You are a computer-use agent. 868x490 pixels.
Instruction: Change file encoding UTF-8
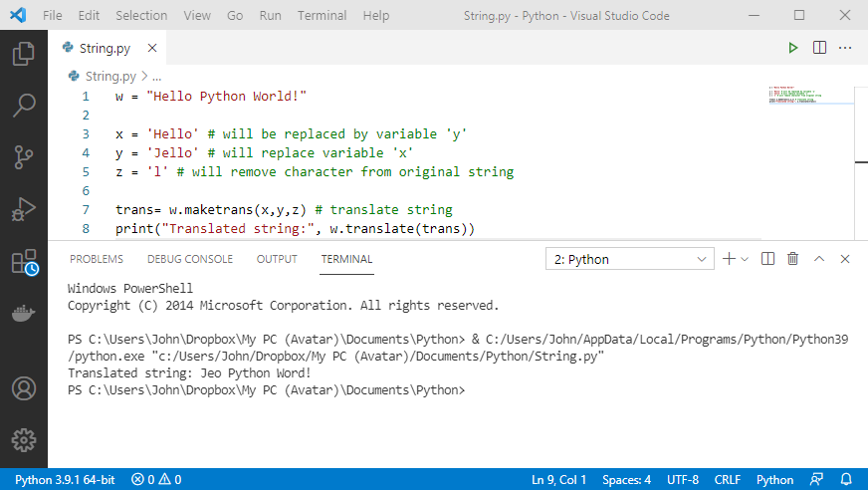tap(683, 479)
